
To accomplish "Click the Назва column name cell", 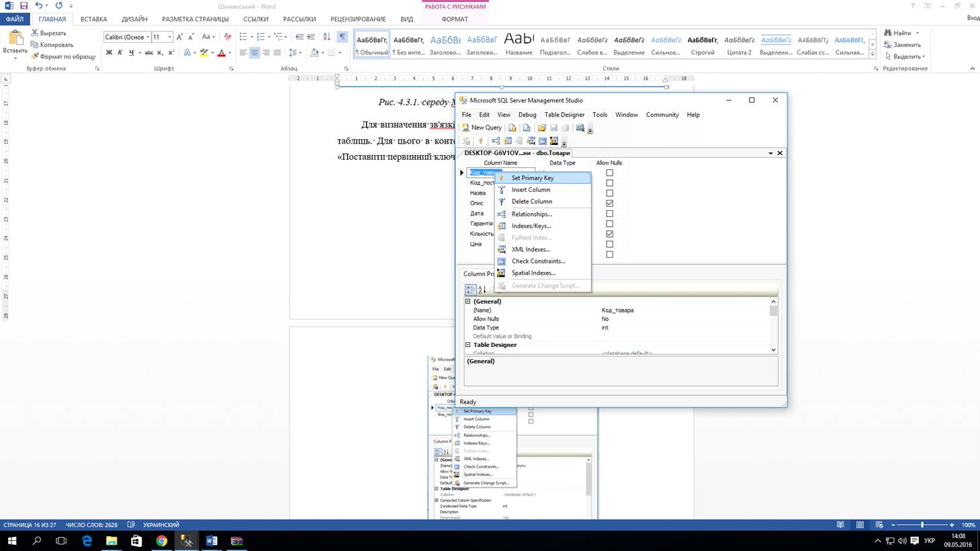I will coord(478,193).
